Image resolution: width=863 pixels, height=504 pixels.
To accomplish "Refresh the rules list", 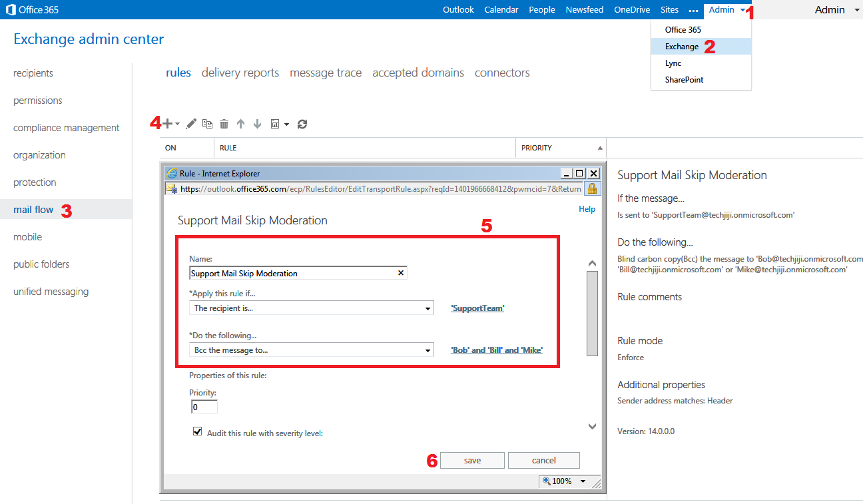I will 302,123.
